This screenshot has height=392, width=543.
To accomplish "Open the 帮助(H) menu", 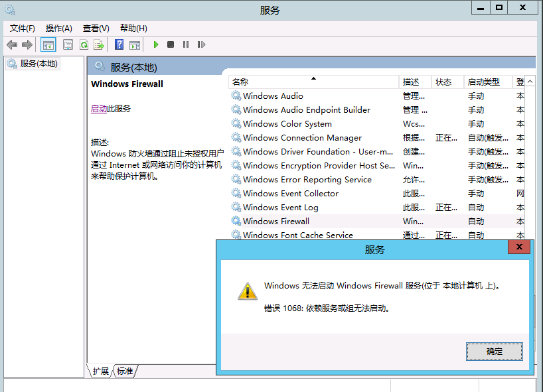I will coord(133,29).
